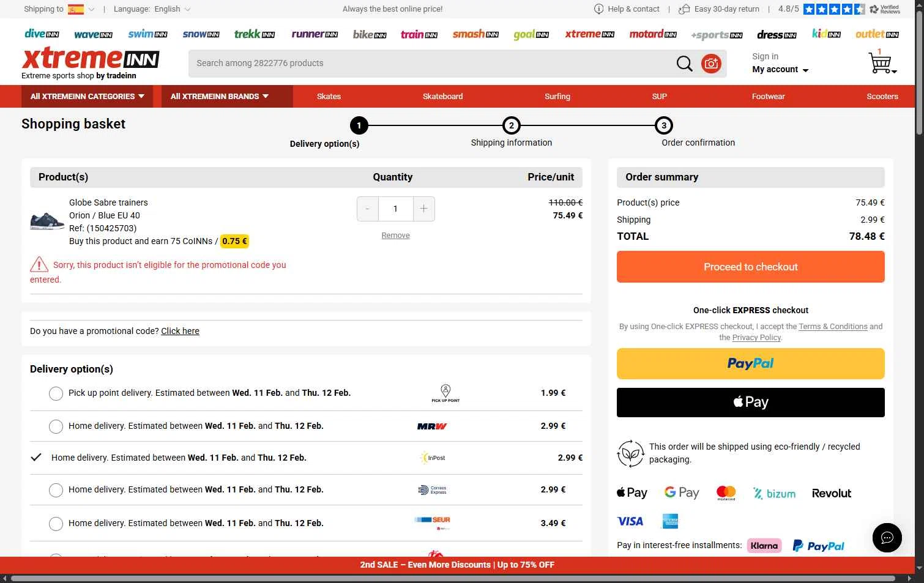The width and height of the screenshot is (924, 583).
Task: Open the camera image search icon
Action: (711, 64)
